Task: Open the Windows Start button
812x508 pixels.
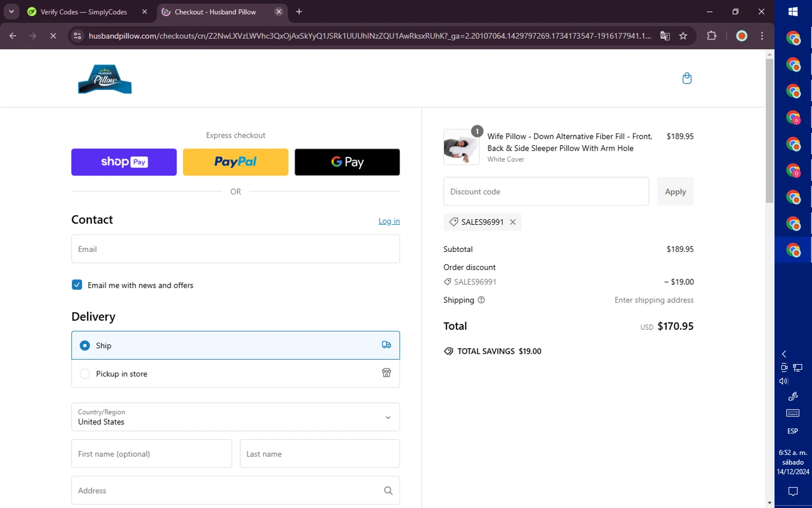Action: (793, 11)
